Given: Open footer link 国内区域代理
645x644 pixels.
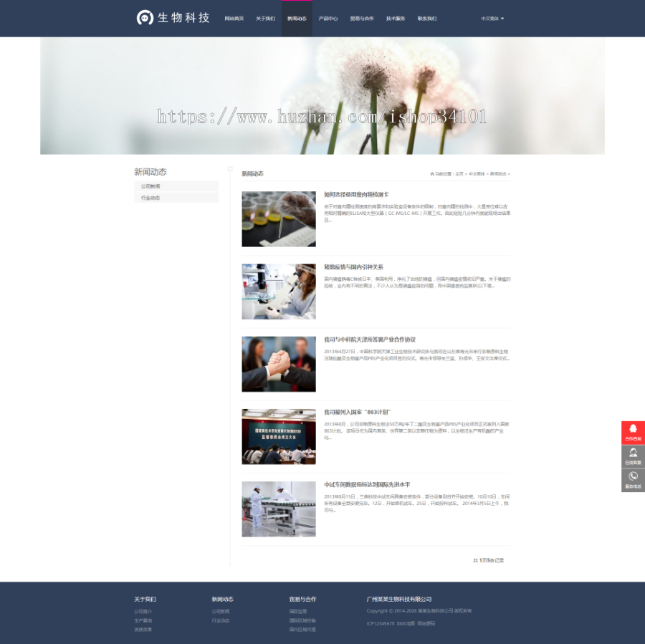Looking at the screenshot, I should click(x=302, y=630).
